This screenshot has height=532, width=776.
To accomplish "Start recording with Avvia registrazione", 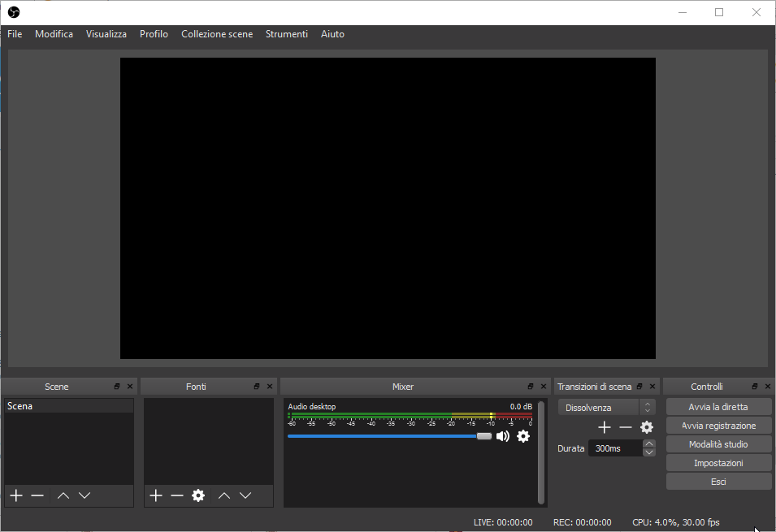I will (x=718, y=426).
